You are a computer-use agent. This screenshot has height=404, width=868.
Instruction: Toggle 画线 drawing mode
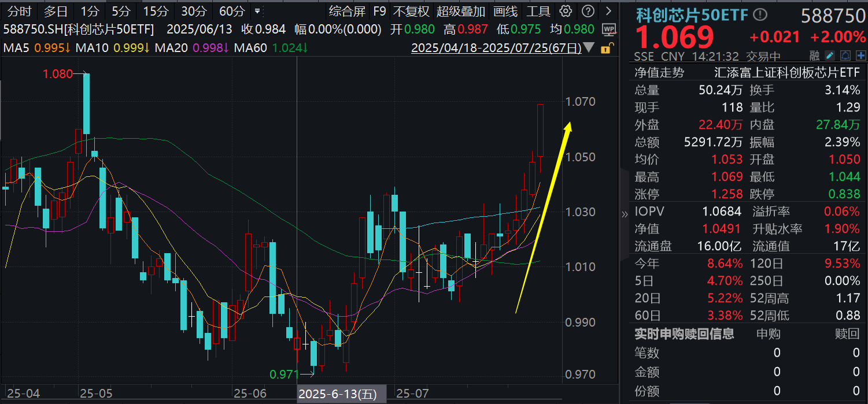pyautogui.click(x=505, y=10)
